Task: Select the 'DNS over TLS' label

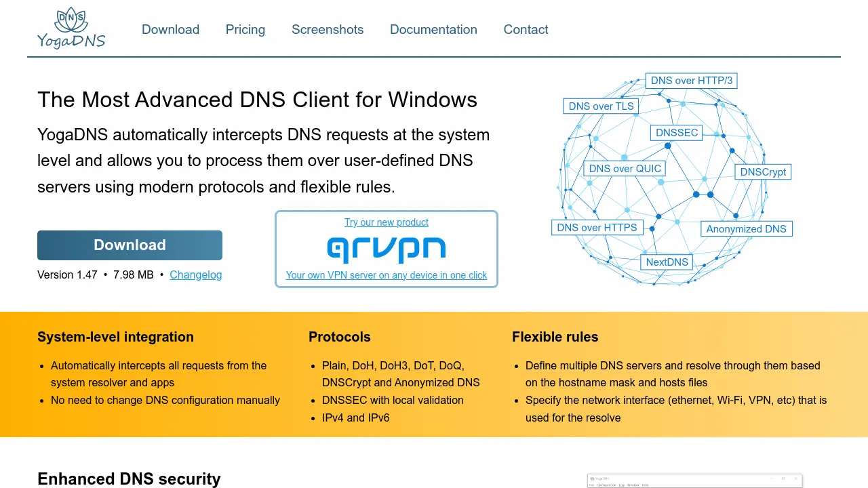Action: point(601,106)
